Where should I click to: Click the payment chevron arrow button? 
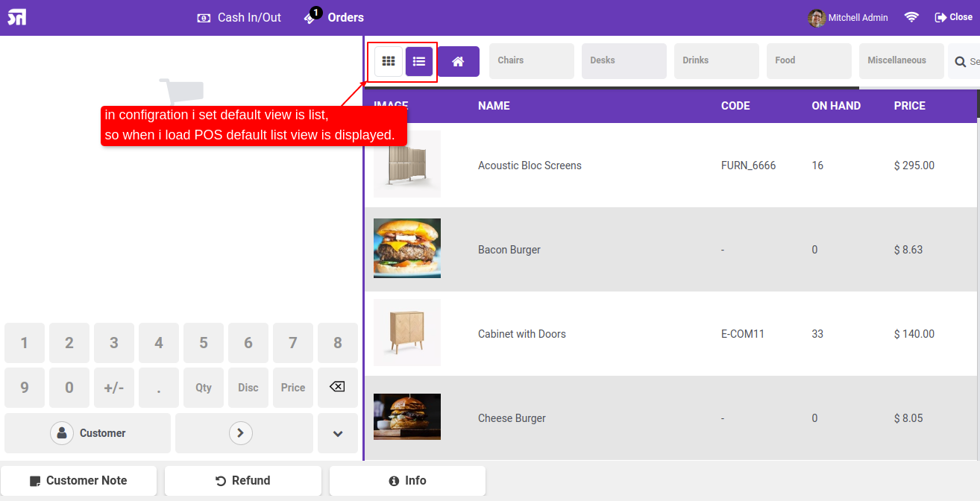(x=244, y=433)
